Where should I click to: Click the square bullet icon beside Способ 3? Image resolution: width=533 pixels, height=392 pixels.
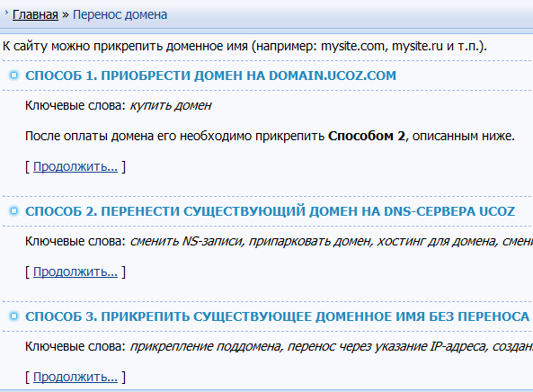[x=14, y=316]
